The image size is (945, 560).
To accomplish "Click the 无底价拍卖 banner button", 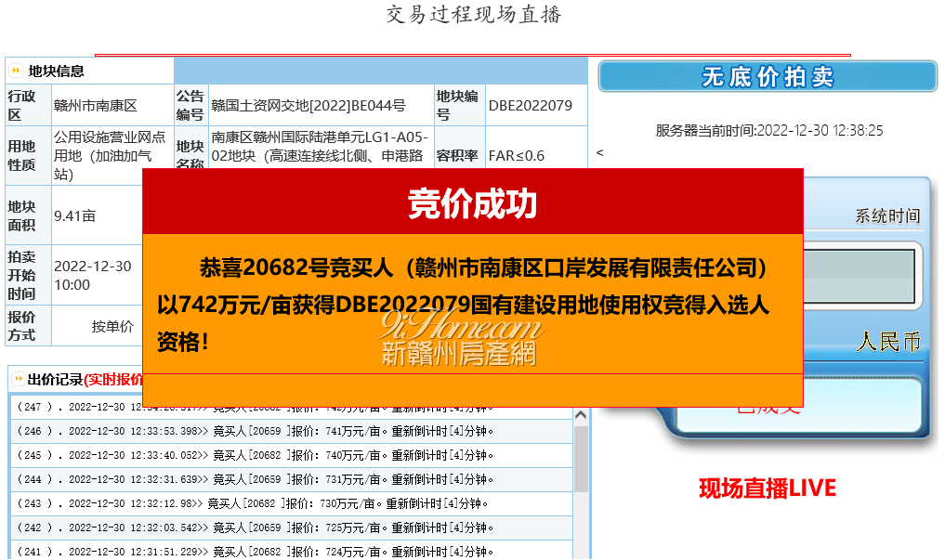I will pos(768,76).
